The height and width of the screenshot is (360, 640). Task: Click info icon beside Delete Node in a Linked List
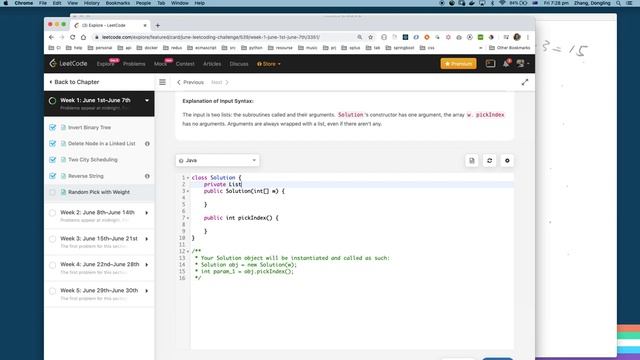click(147, 144)
